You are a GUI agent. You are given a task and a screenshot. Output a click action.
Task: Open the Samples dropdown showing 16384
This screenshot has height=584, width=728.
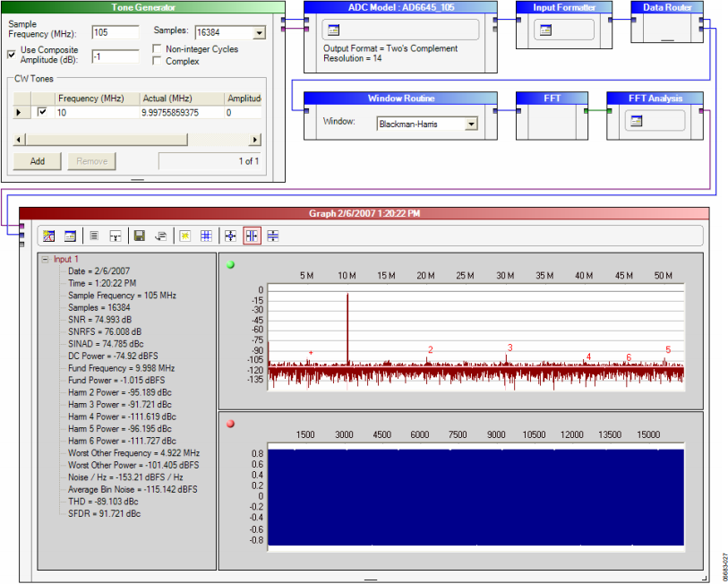click(259, 32)
